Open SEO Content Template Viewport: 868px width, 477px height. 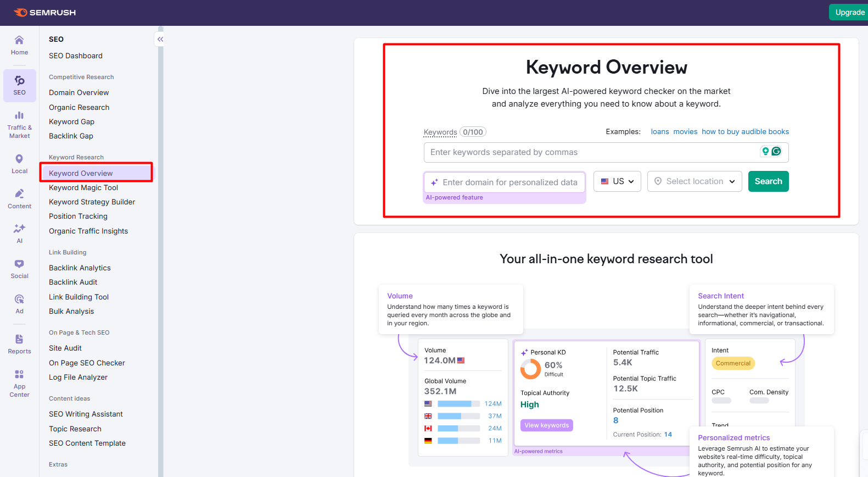(x=87, y=443)
